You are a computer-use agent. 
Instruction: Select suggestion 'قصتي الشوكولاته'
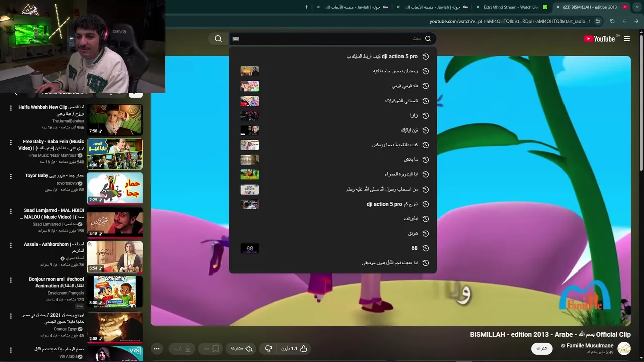point(401,101)
